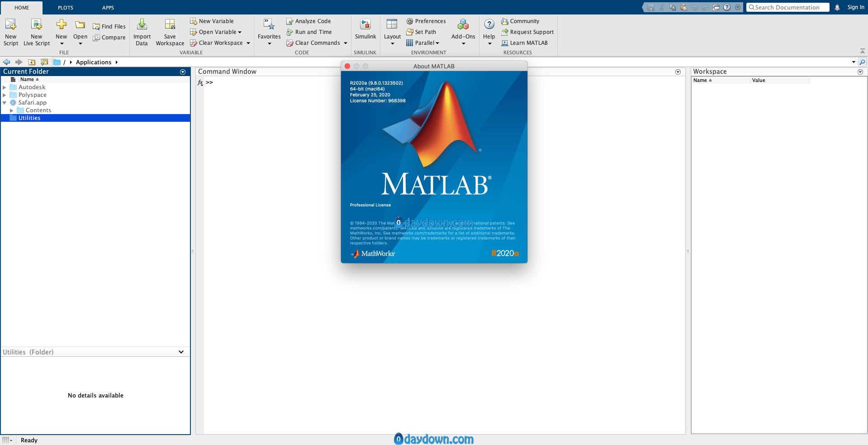This screenshot has width=868, height=445.
Task: Click Search Documentation field
Action: click(787, 7)
